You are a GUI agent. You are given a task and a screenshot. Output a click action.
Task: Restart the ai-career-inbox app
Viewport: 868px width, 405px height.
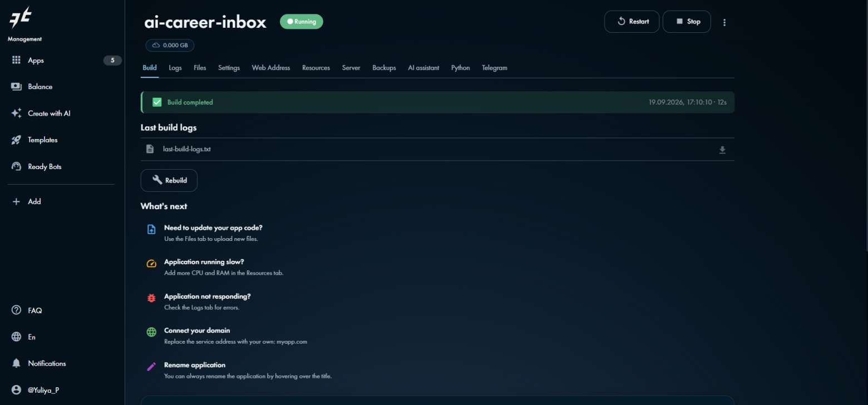(x=632, y=22)
